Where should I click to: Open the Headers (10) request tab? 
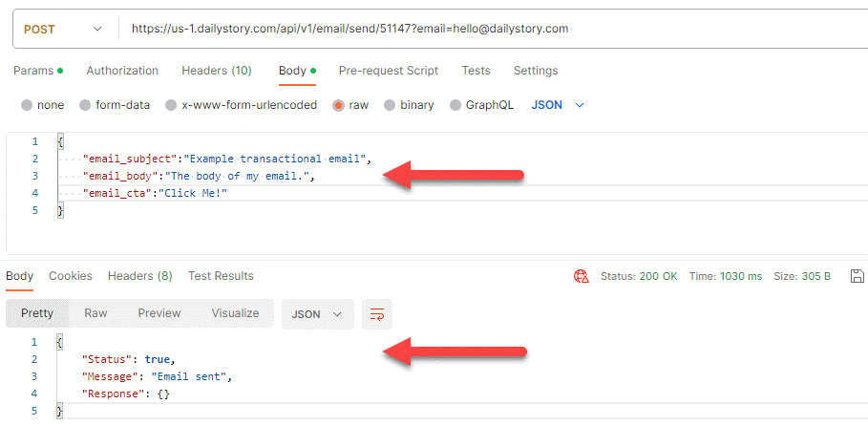[x=217, y=71]
